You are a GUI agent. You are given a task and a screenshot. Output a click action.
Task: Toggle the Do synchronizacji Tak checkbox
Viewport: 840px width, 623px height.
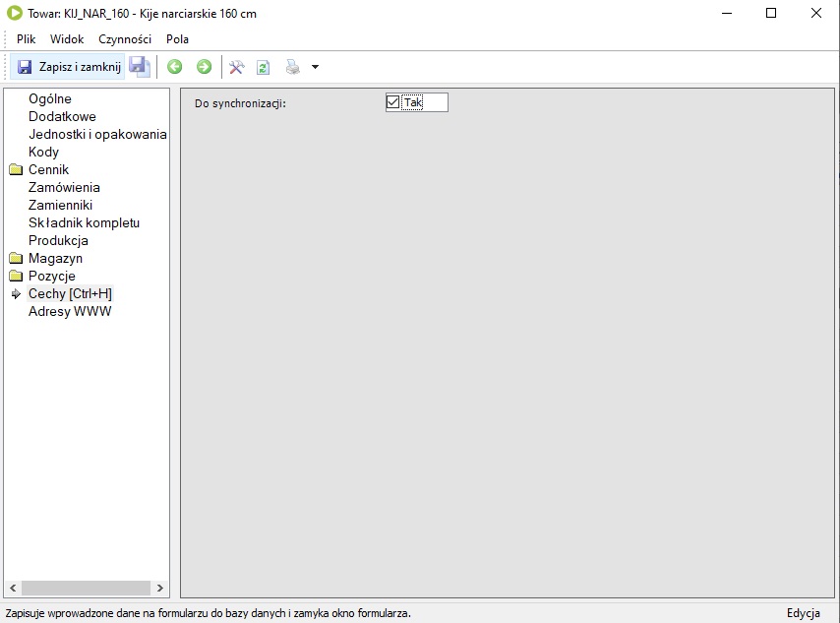392,102
